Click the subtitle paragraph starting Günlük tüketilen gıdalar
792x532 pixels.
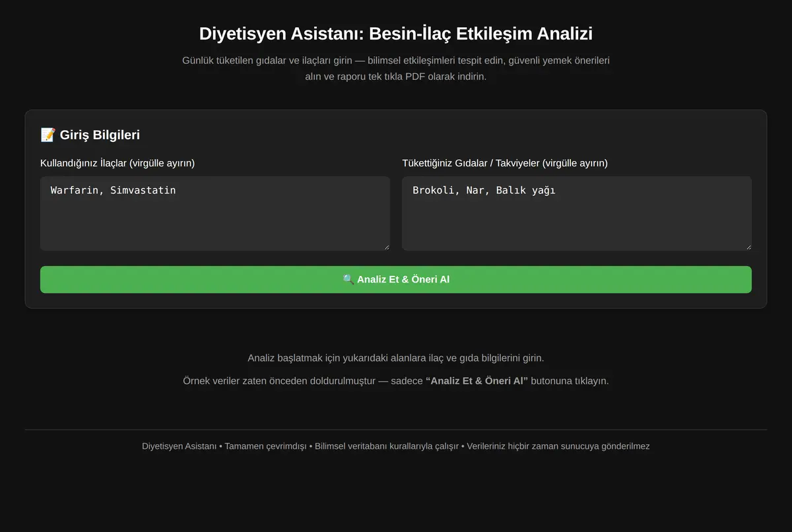click(x=396, y=68)
